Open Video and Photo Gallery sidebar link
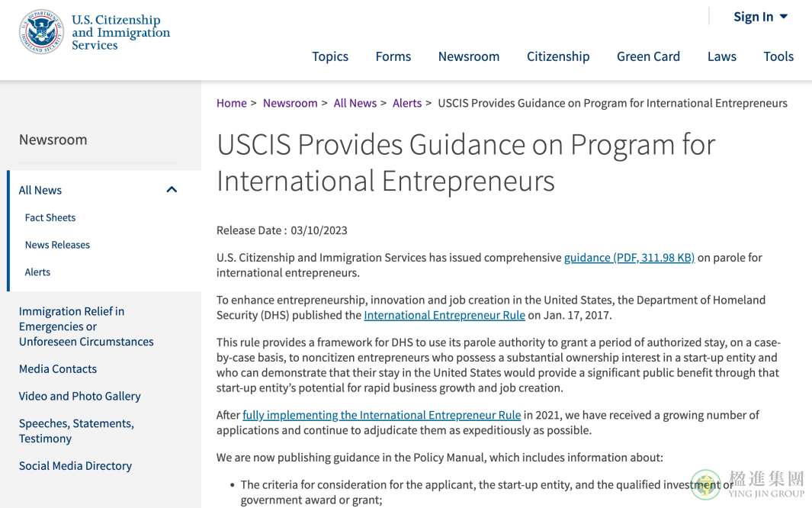Viewport: 812px width, 508px height. click(x=80, y=396)
